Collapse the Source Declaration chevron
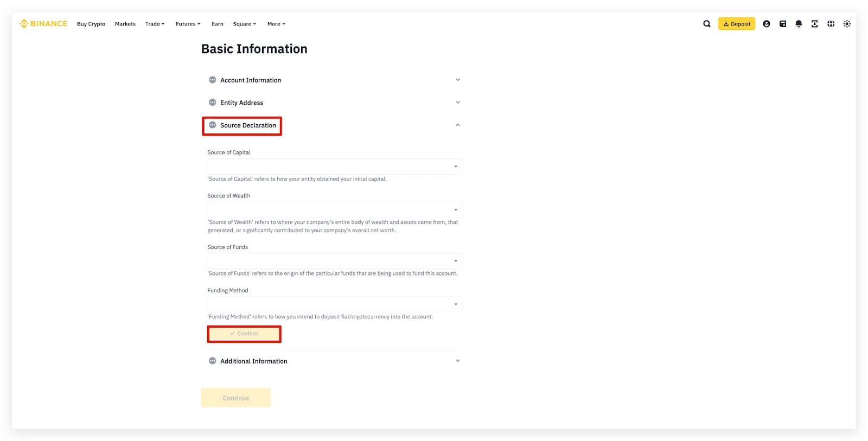Viewport: 868px width, 441px height. click(x=458, y=125)
